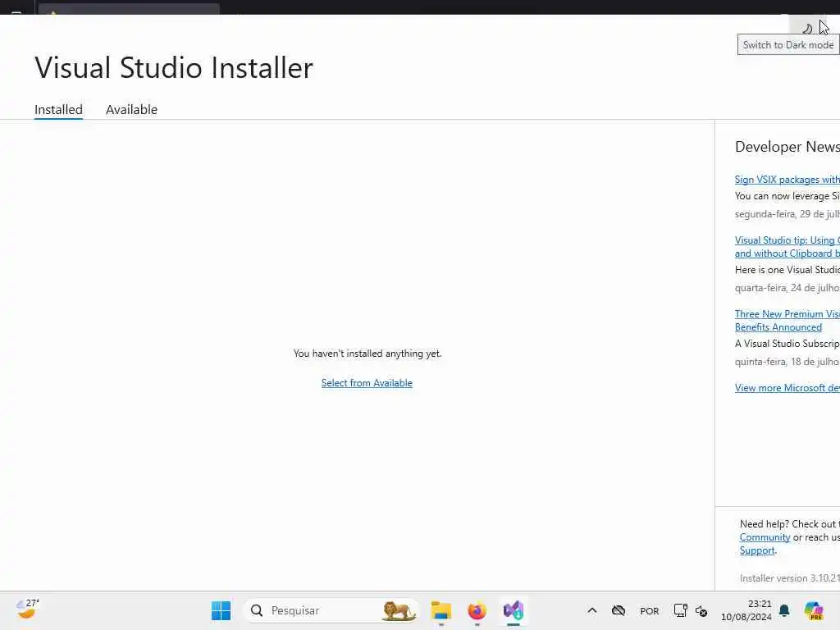The width and height of the screenshot is (840, 630).
Task: Open the Copilot preview taskbar icon
Action: 814,610
